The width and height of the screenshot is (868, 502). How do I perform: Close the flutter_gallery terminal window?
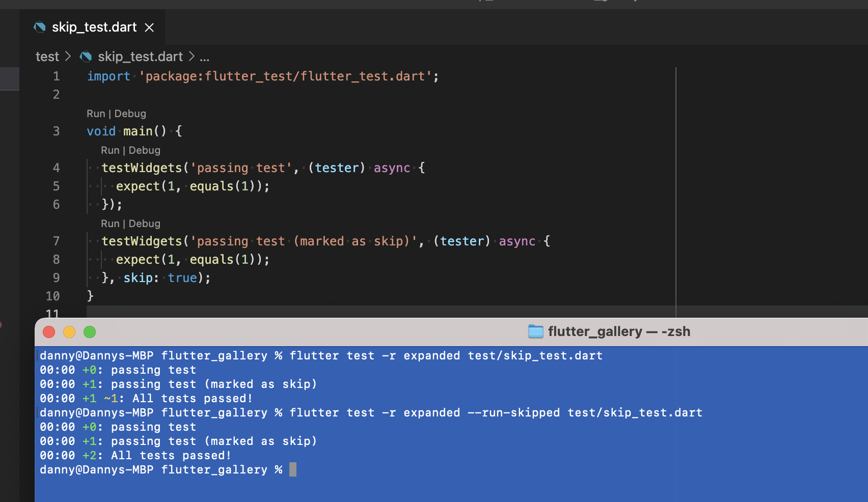click(49, 332)
